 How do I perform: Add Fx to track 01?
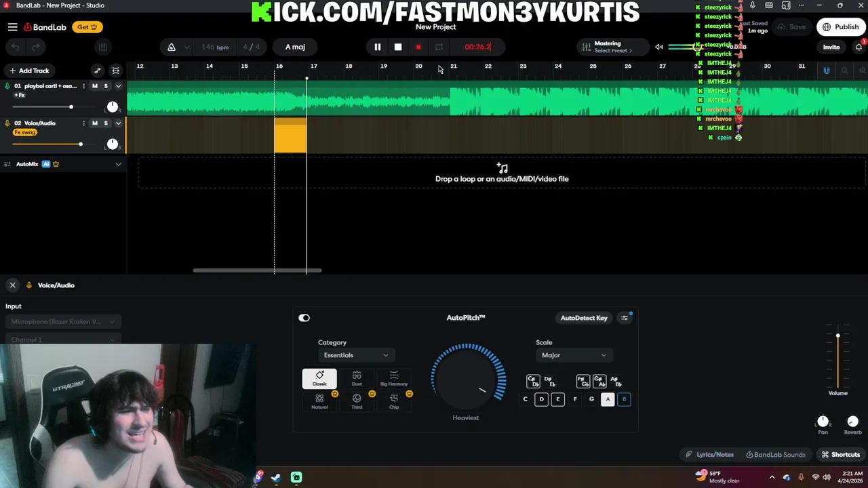pos(19,95)
